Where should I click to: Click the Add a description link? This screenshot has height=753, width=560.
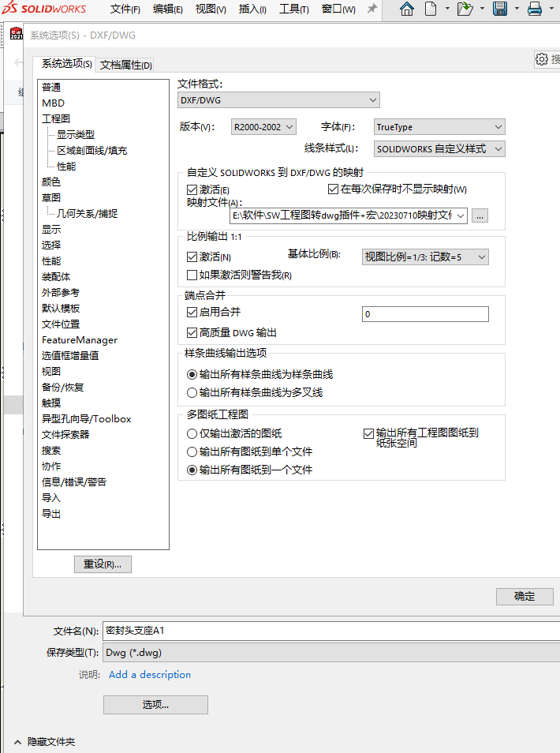point(150,675)
